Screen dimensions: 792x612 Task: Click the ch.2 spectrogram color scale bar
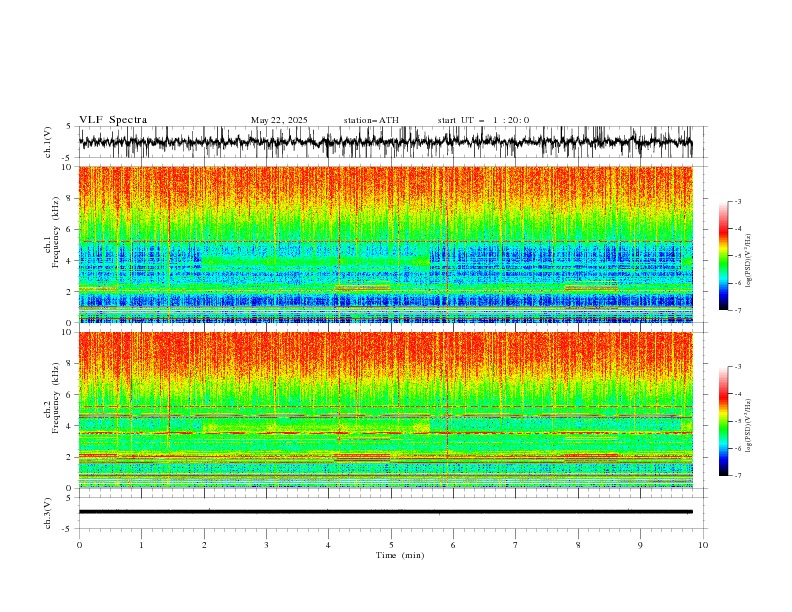pos(723,421)
